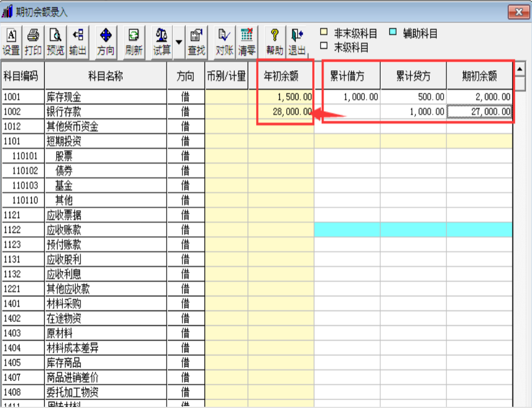Click the 科目名称 column header
The height and width of the screenshot is (408, 532).
coord(105,76)
